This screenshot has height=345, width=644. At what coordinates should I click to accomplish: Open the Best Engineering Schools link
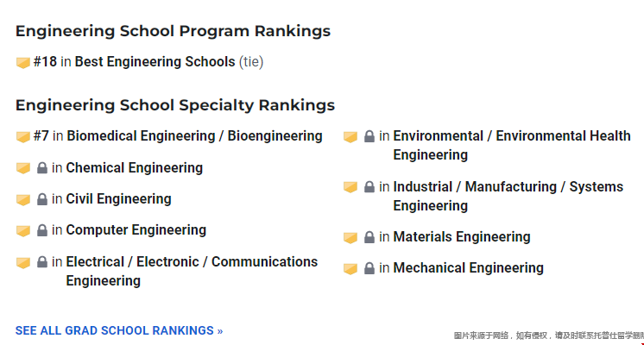155,62
